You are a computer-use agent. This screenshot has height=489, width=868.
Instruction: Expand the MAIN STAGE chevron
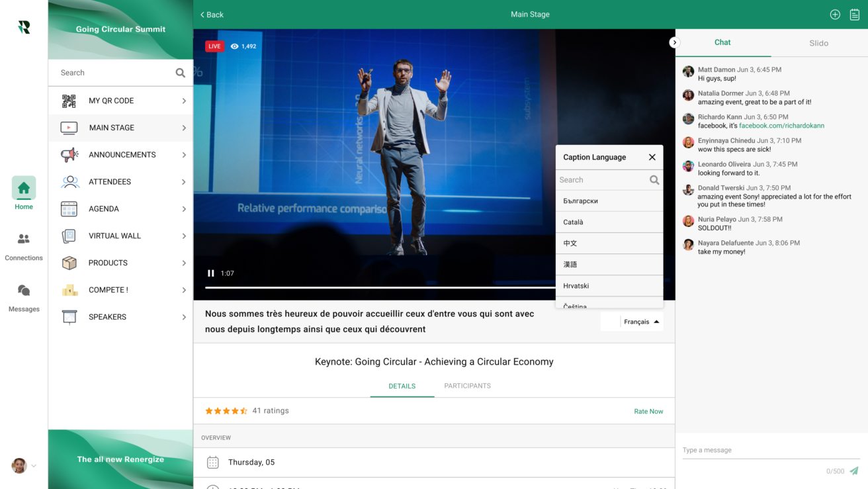click(x=184, y=128)
